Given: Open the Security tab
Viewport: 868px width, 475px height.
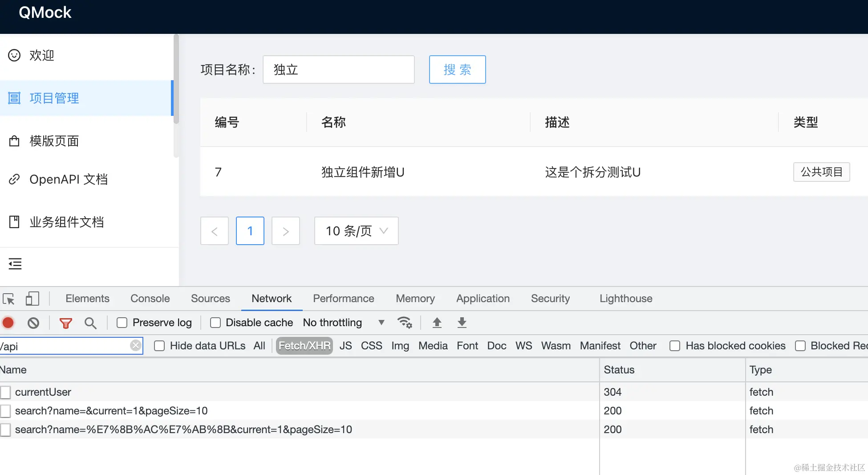Looking at the screenshot, I should 550,299.
